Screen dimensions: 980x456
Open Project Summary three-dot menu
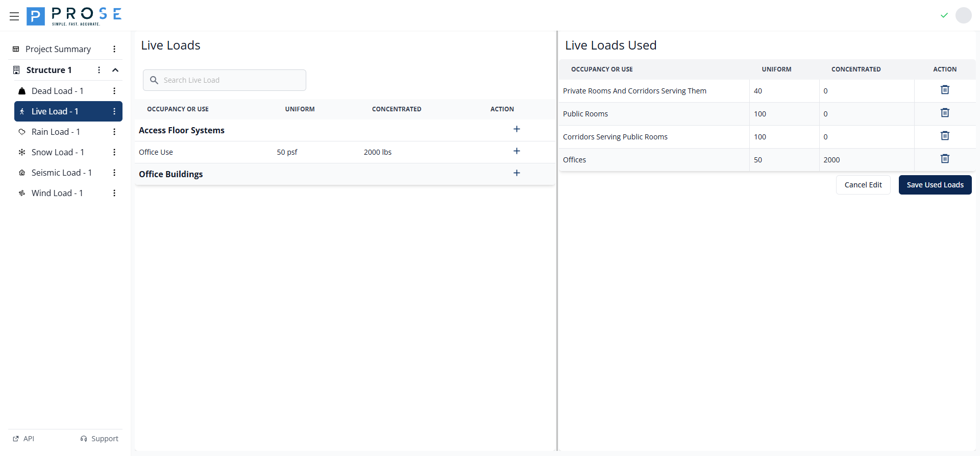point(114,49)
